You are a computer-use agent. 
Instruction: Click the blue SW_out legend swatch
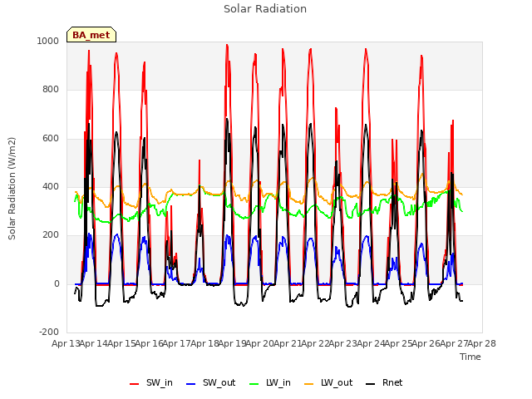tap(191, 384)
